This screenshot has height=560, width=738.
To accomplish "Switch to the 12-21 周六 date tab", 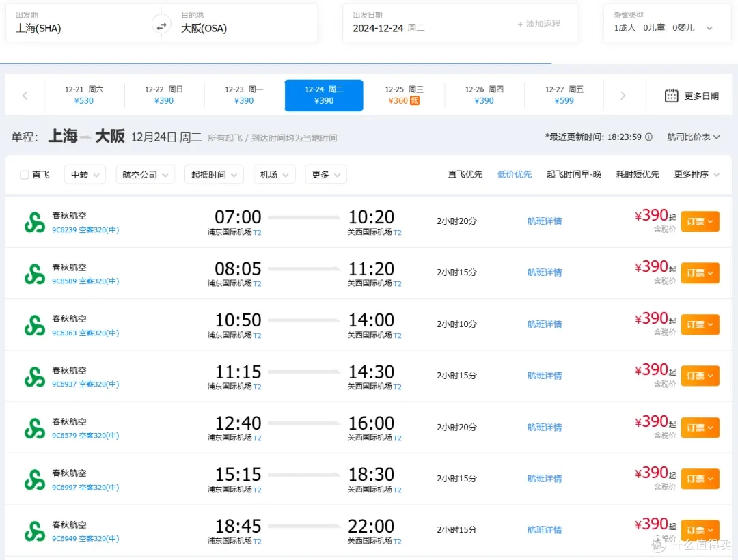I will click(85, 96).
